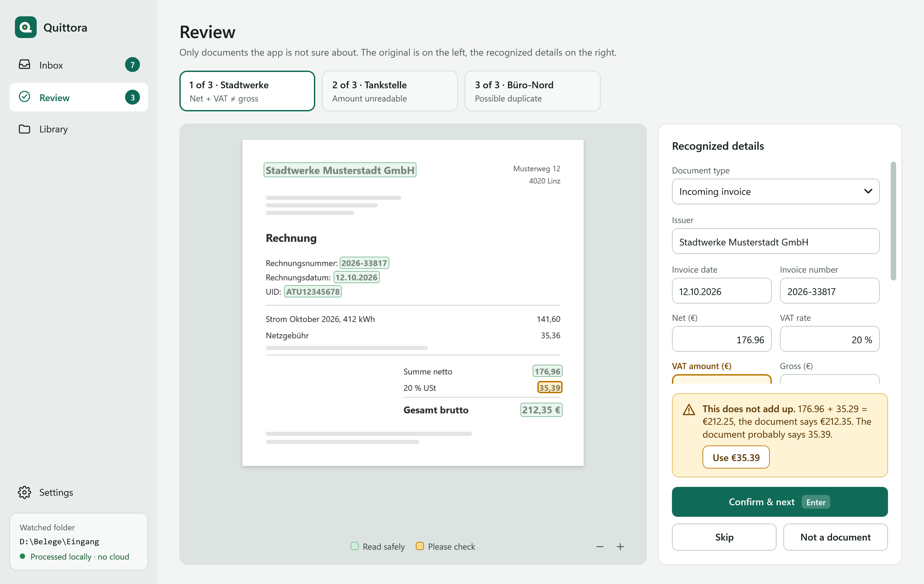Open the Settings page
924x584 pixels.
[x=79, y=492]
